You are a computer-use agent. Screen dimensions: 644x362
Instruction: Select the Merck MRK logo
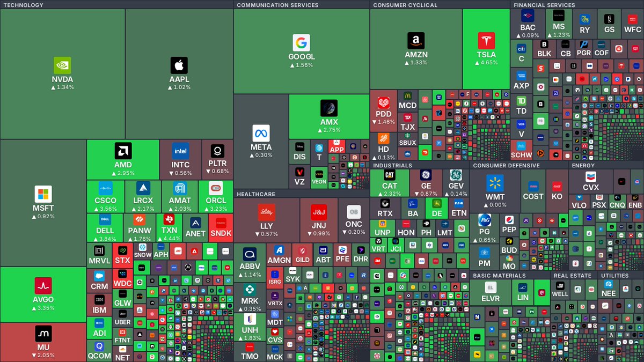tap(249, 290)
